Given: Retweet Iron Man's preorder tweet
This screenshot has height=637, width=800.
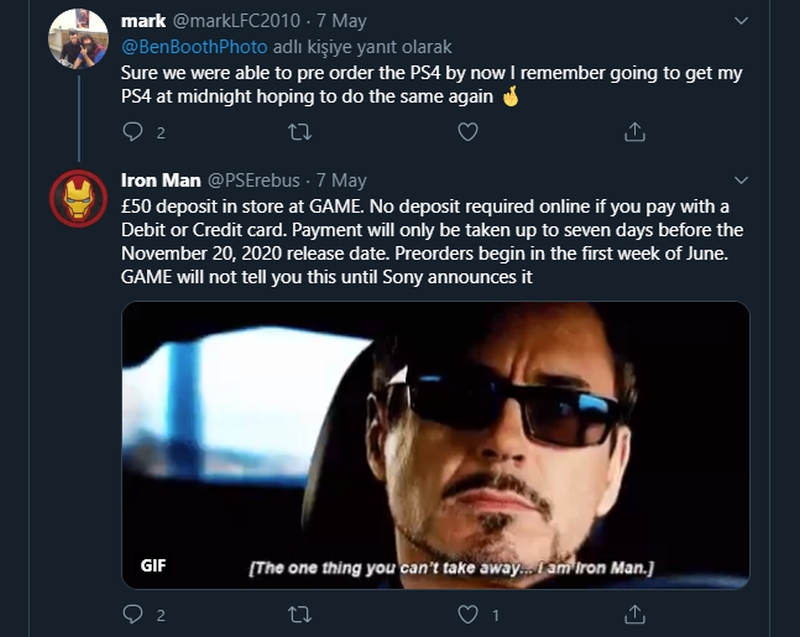Looking at the screenshot, I should pos(299,613).
